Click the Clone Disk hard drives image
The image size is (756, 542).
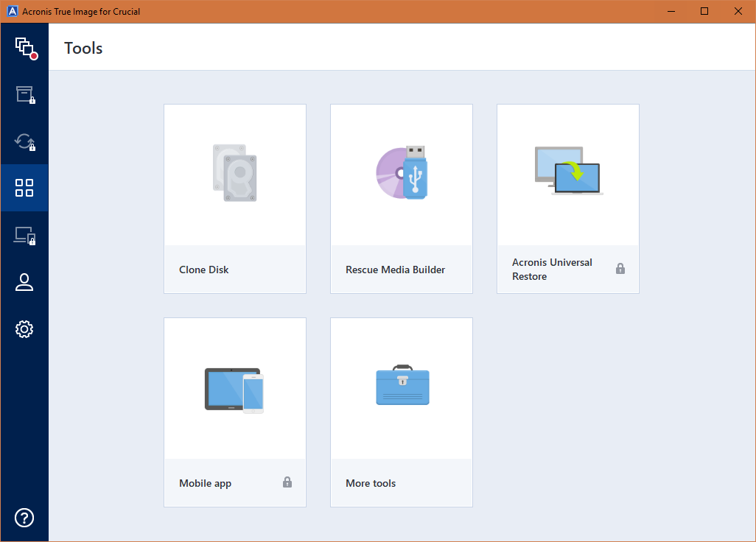click(235, 173)
